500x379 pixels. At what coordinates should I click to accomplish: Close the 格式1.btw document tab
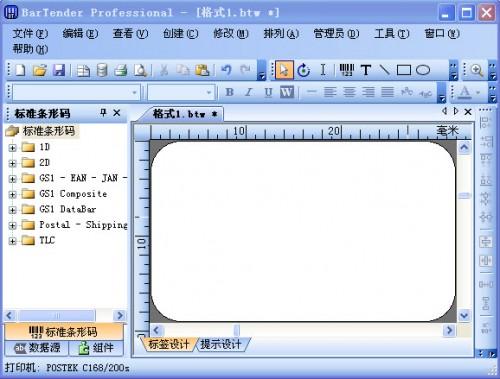[x=468, y=112]
